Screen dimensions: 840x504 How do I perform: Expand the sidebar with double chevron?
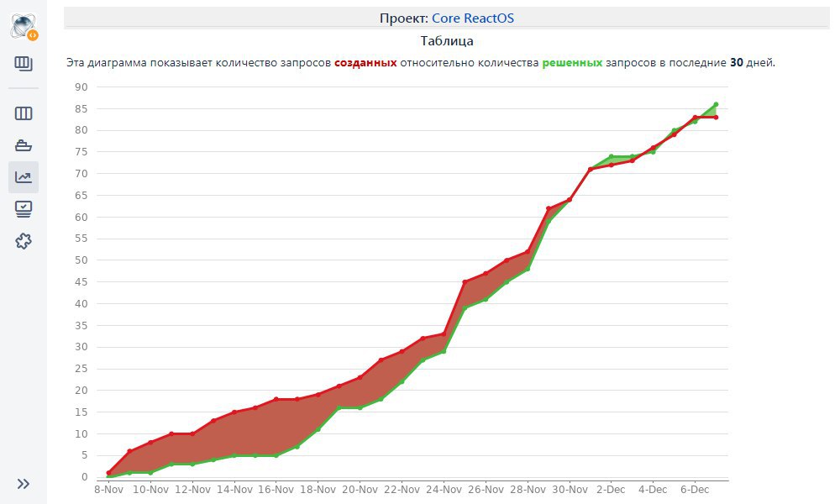click(x=24, y=484)
